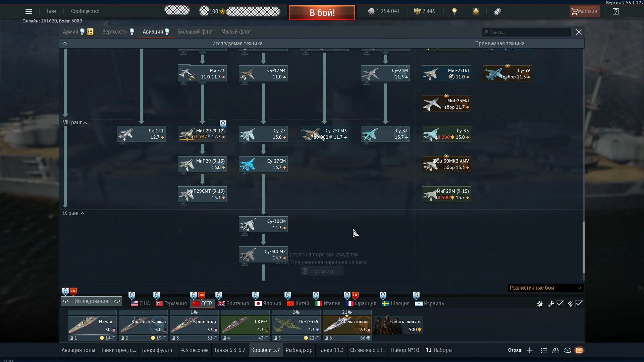Collapse the IX ранг section
The width and height of the screenshot is (644, 362).
click(74, 213)
